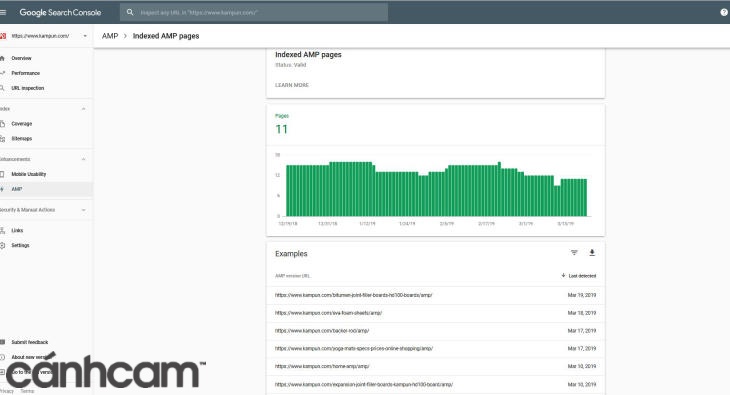Open Settings in sidebar
Screen dimensions: 730x395
tap(20, 245)
